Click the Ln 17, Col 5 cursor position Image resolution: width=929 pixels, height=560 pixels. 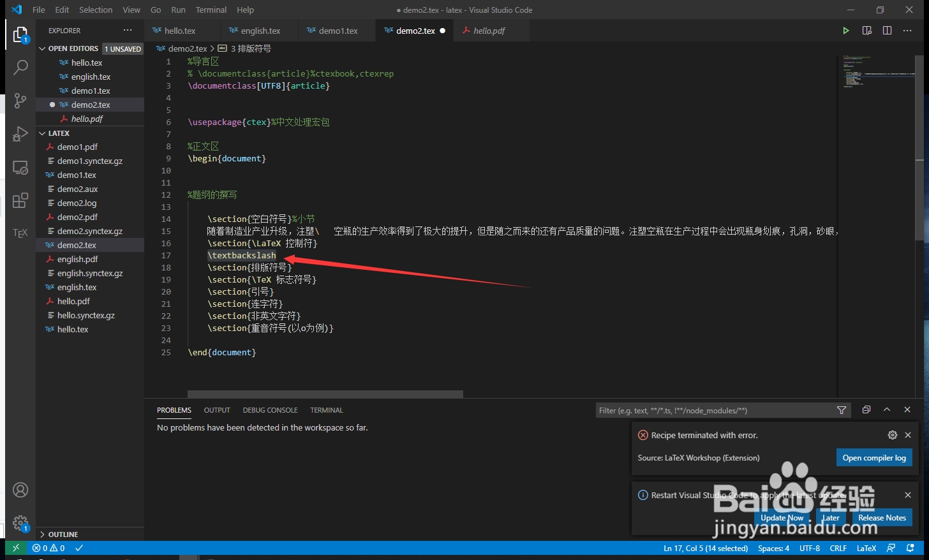706,548
